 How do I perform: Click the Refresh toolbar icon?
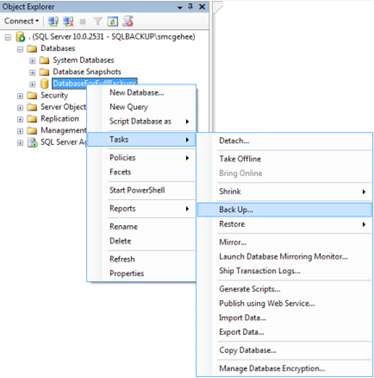[x=113, y=21]
